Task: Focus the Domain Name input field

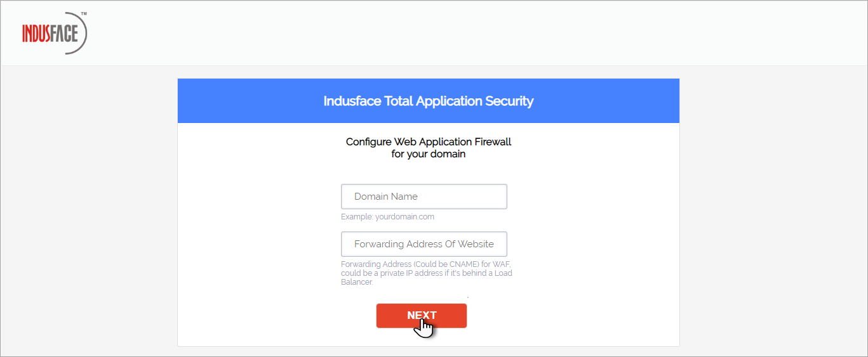Action: [x=424, y=197]
